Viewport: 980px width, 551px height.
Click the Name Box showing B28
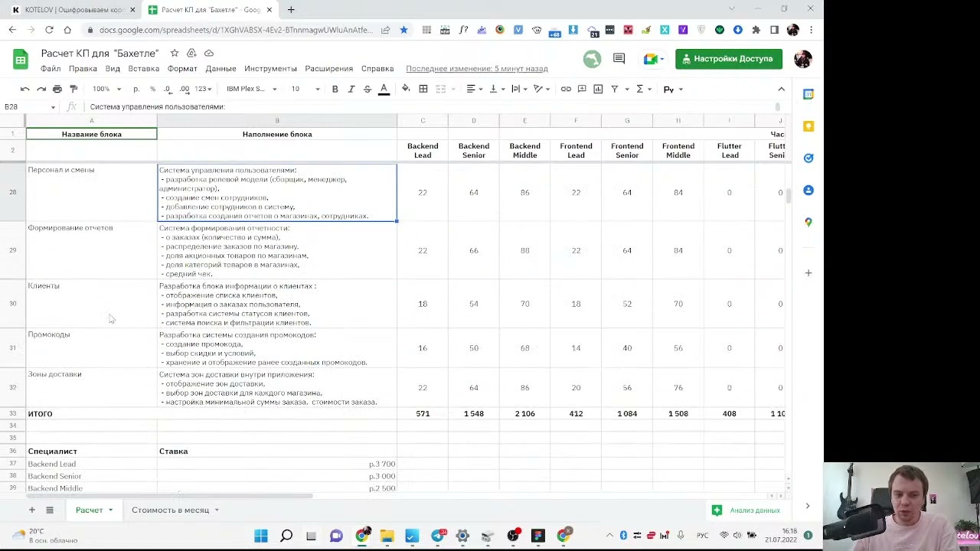pos(29,106)
